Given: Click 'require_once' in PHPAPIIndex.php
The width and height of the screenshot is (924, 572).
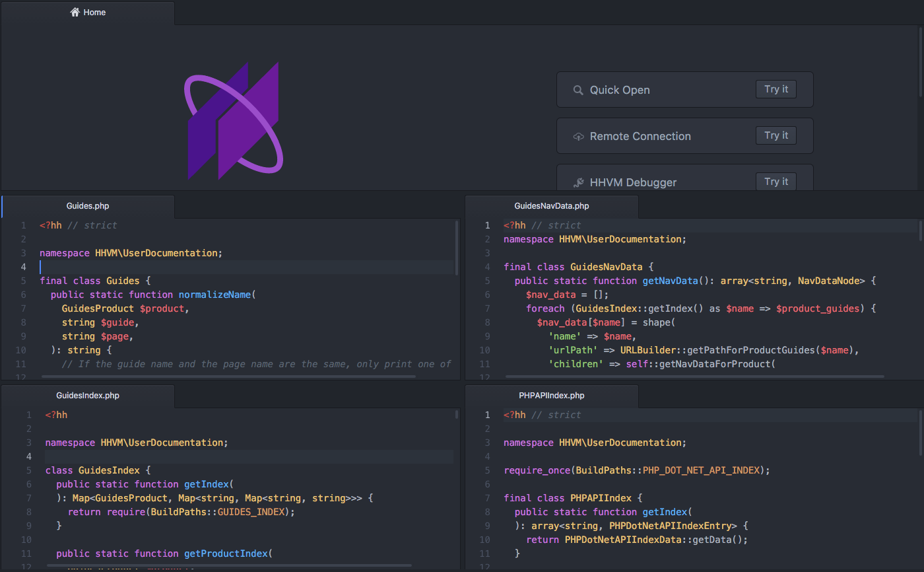Looking at the screenshot, I should pyautogui.click(x=537, y=470).
